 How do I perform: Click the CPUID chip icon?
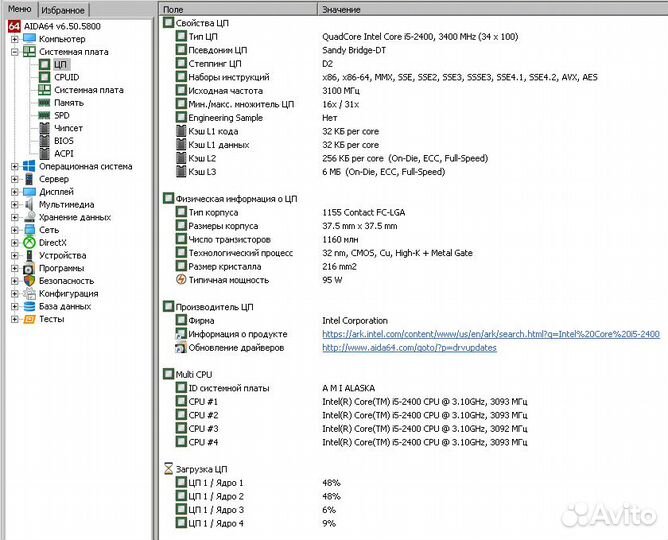click(x=44, y=77)
